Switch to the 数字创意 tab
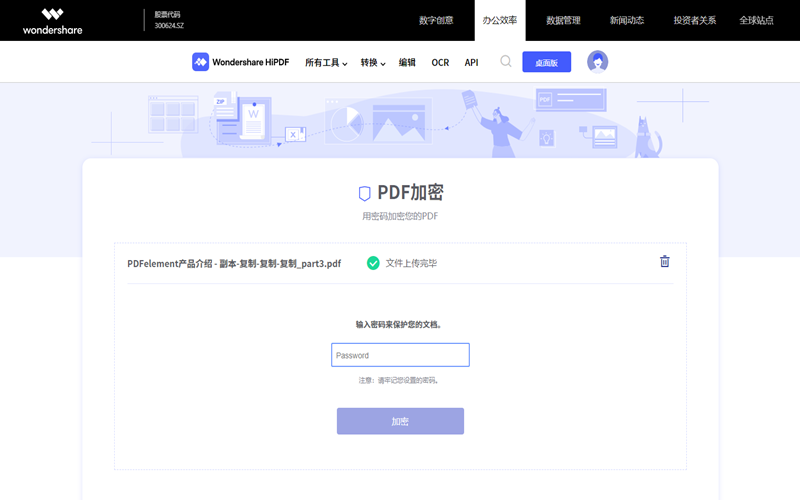 [436, 20]
